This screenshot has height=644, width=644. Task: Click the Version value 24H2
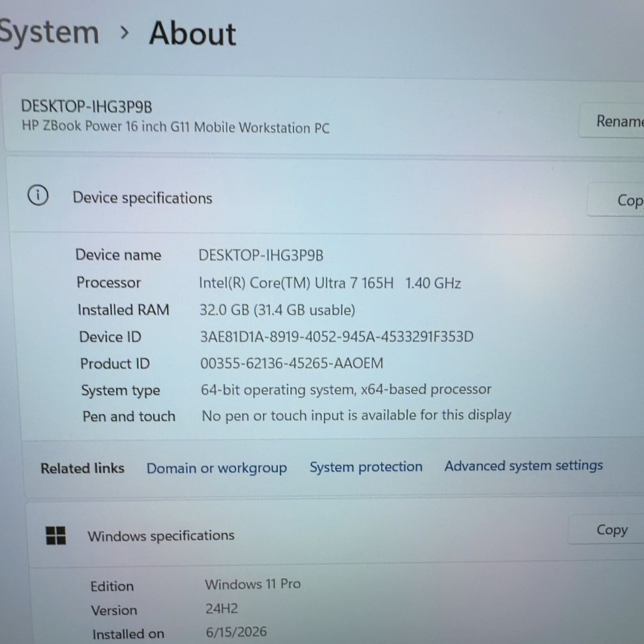click(x=222, y=608)
